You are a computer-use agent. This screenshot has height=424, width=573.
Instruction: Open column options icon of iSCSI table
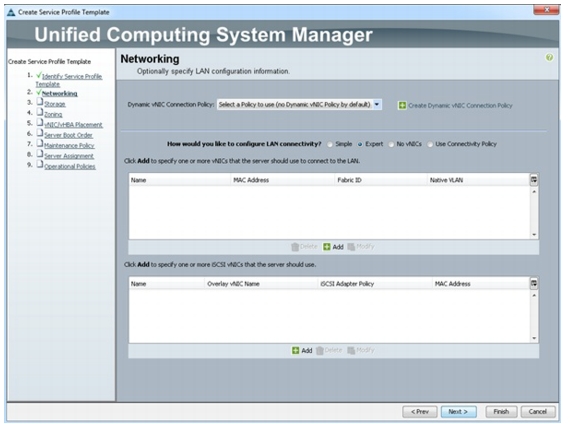[x=534, y=283]
